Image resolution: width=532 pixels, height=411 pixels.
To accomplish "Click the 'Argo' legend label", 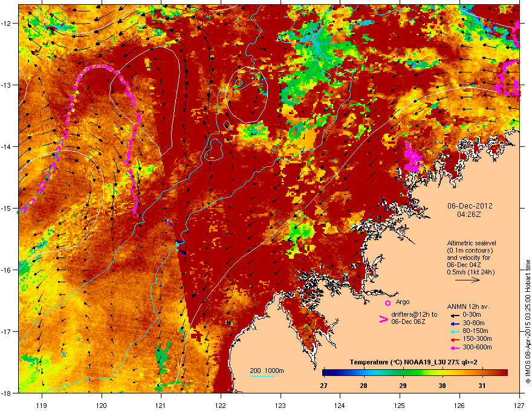I will pyautogui.click(x=403, y=302).
